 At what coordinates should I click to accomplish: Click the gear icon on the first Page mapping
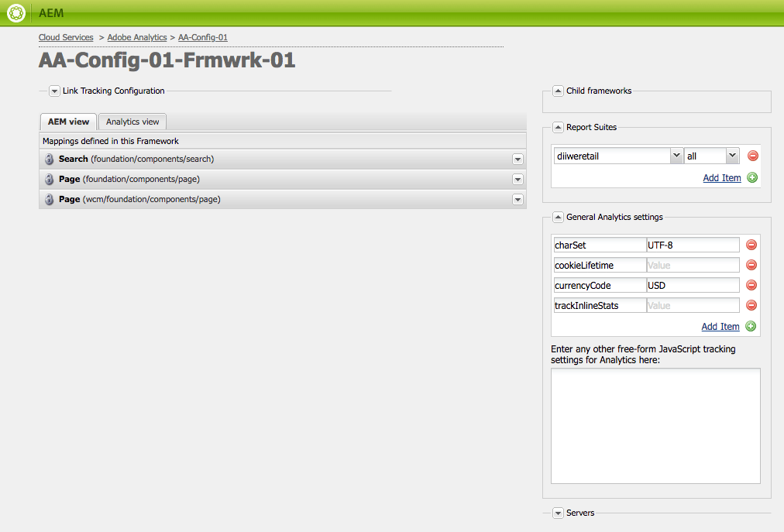(51, 180)
